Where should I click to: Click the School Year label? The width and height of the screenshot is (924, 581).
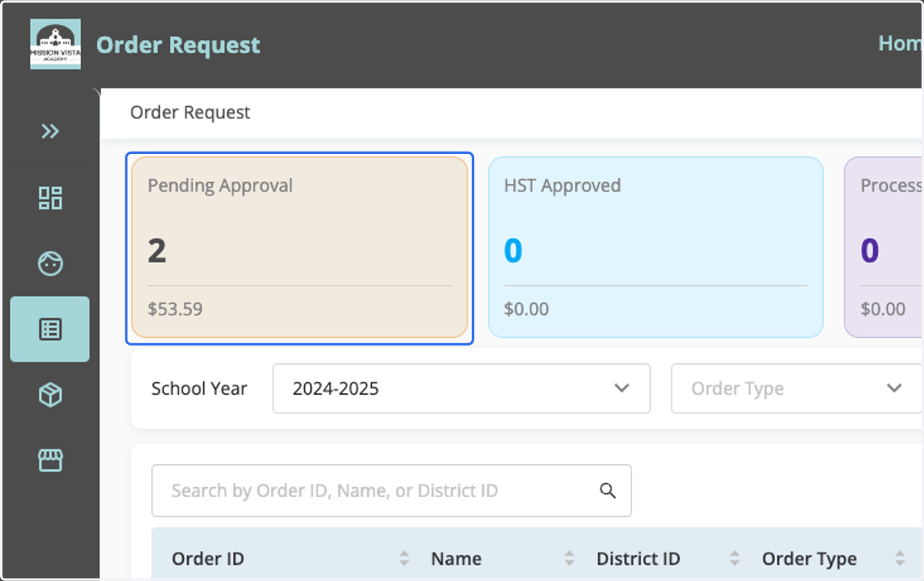click(x=199, y=389)
